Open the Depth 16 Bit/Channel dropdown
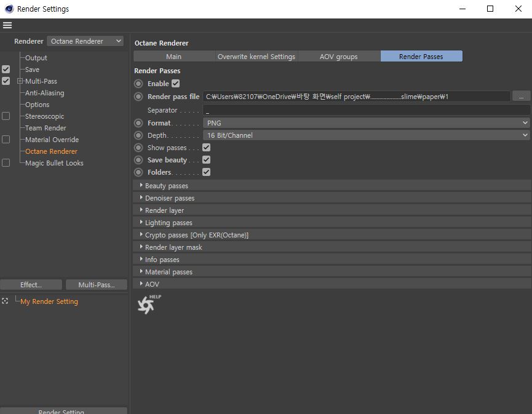 (367, 135)
